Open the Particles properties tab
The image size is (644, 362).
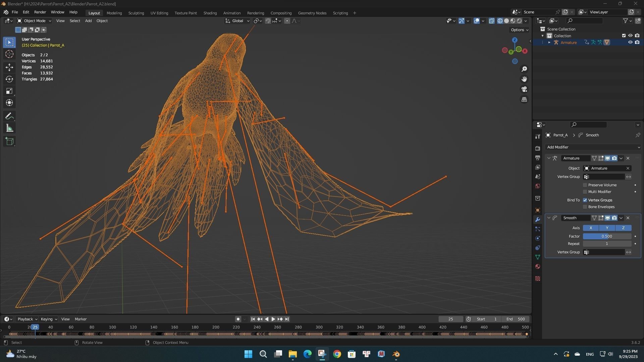pyautogui.click(x=538, y=229)
